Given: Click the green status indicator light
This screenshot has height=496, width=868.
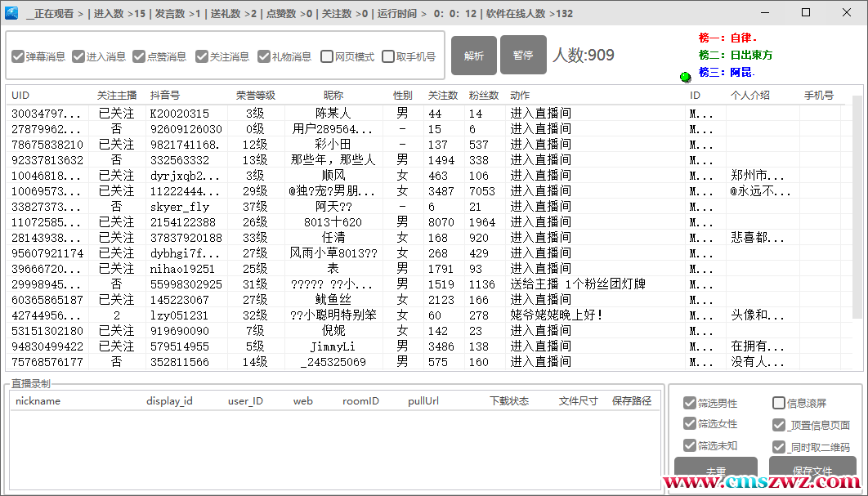Looking at the screenshot, I should (x=685, y=77).
